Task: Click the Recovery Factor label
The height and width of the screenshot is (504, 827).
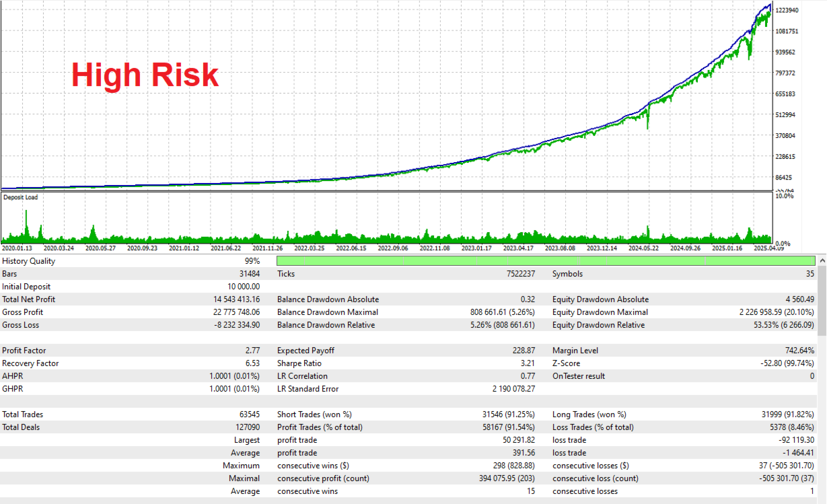Action: pos(30,363)
